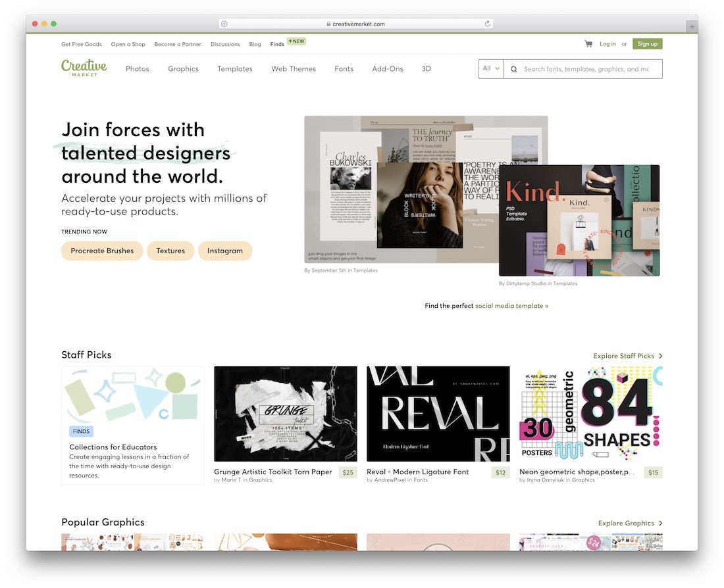Click Explore Staff Picks link
Viewport: 724px width, 588px height.
[x=623, y=356]
